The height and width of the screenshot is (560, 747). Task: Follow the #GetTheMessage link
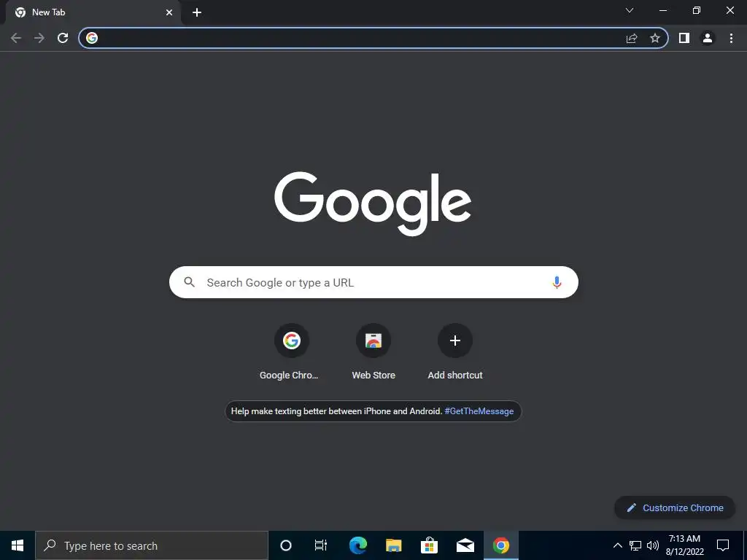(479, 411)
